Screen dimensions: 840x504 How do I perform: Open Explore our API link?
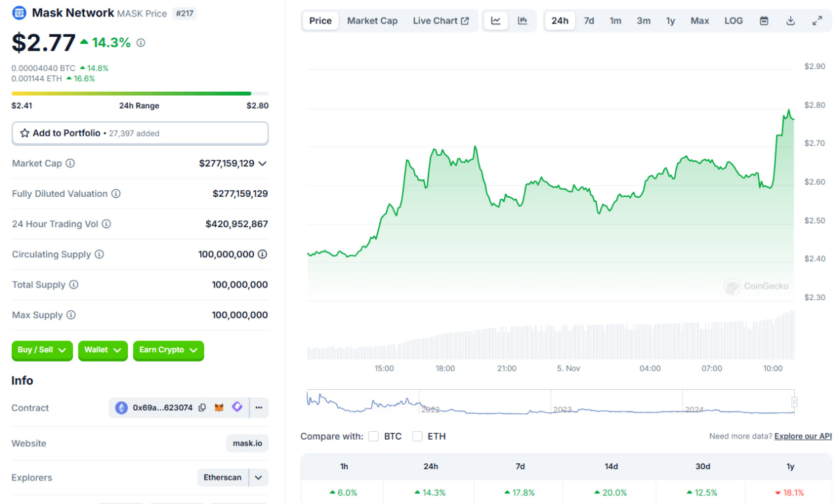pos(803,436)
